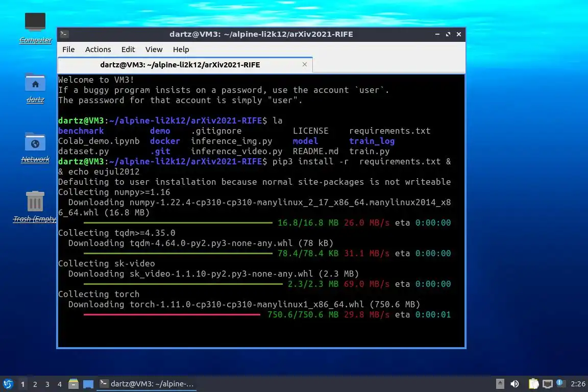This screenshot has width=588, height=392.
Task: Click the 'train_log' directory name in terminal
Action: tap(372, 141)
